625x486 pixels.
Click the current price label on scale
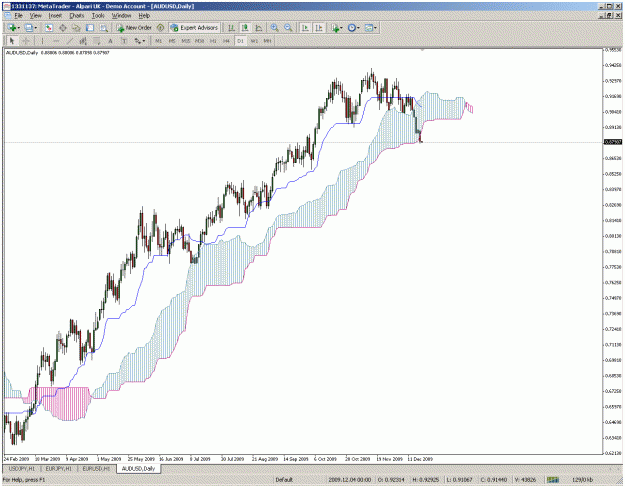point(613,142)
